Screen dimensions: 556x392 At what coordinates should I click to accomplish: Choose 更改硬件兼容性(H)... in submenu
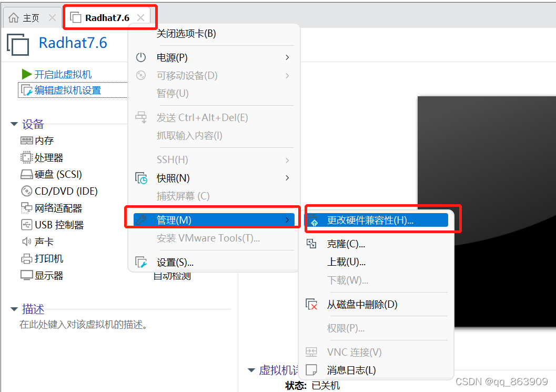click(x=377, y=220)
